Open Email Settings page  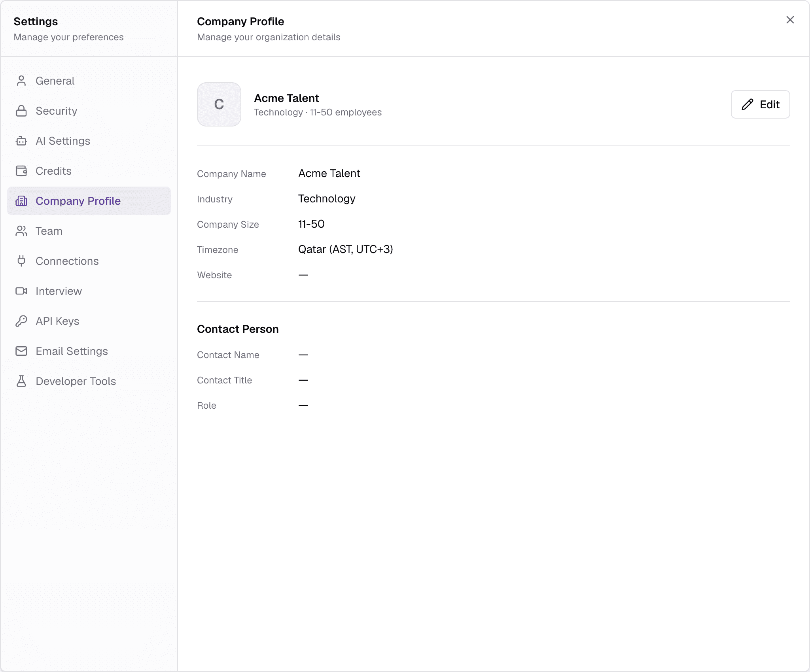click(x=89, y=351)
